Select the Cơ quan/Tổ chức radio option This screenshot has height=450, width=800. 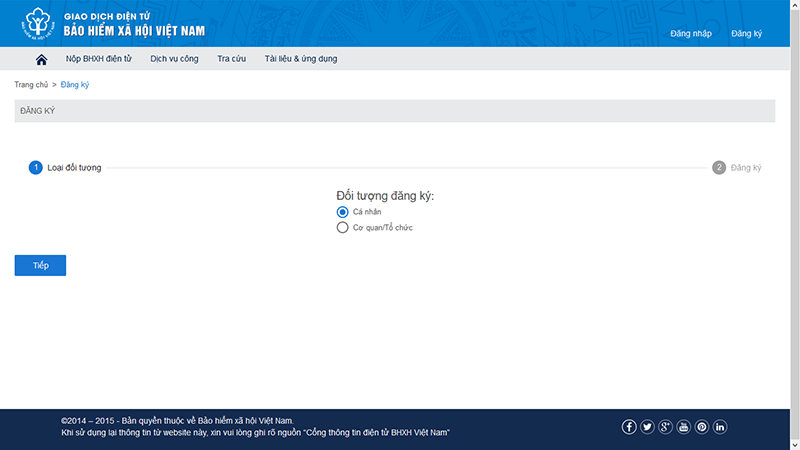pyautogui.click(x=342, y=228)
